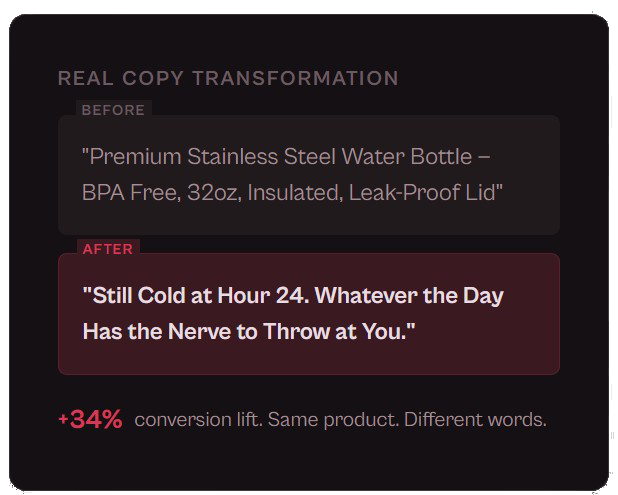Click the red "+34%" statistic
Image resolution: width=618 pixels, height=495 pixels.
point(90,420)
